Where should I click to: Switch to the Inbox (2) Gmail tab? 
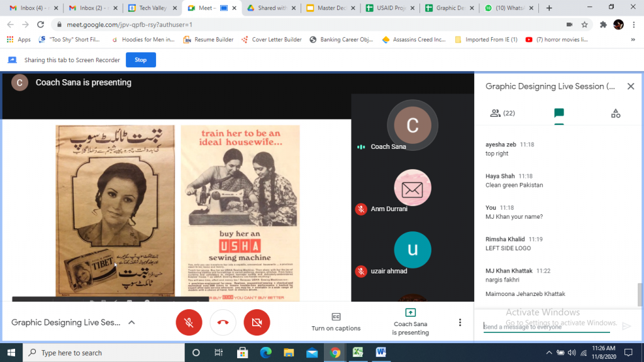click(x=93, y=8)
